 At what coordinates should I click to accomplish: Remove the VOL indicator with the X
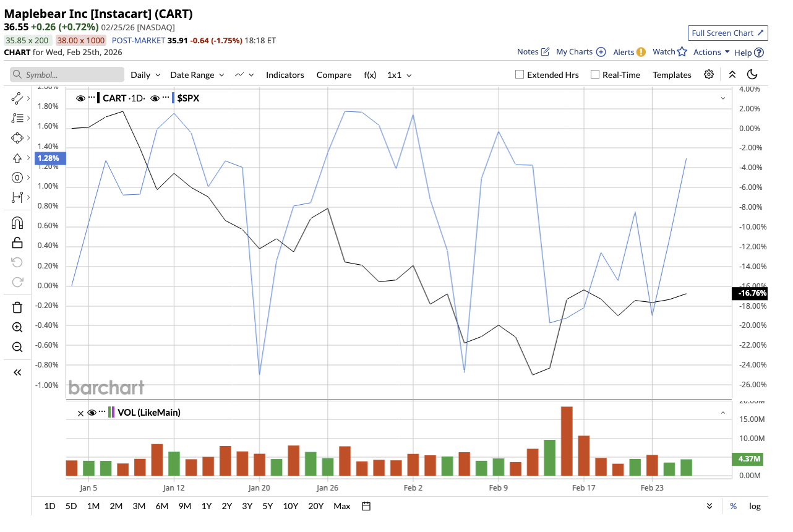(x=80, y=413)
